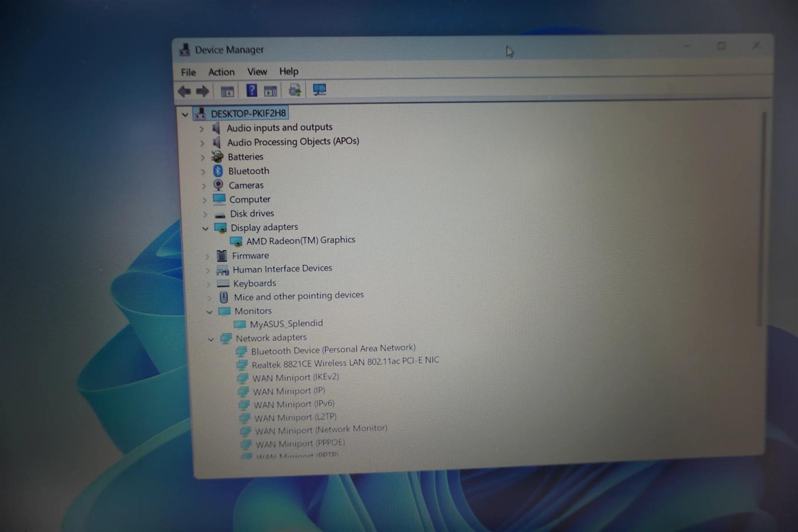Click the Mice and pointing devices icon
This screenshot has width=798, height=532.
coord(224,297)
